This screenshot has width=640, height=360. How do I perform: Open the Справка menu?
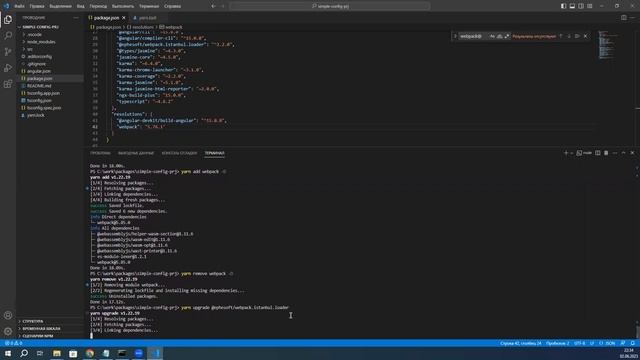click(x=172, y=6)
